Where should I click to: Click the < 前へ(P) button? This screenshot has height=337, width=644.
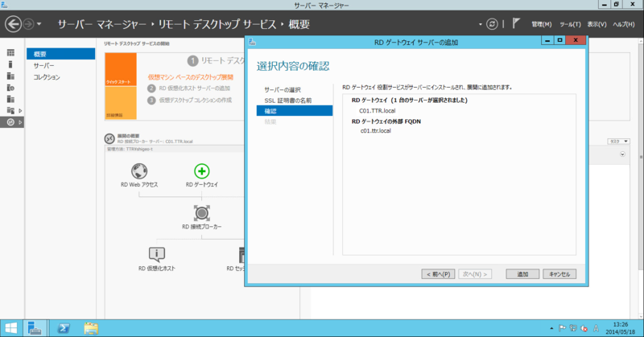tap(438, 274)
